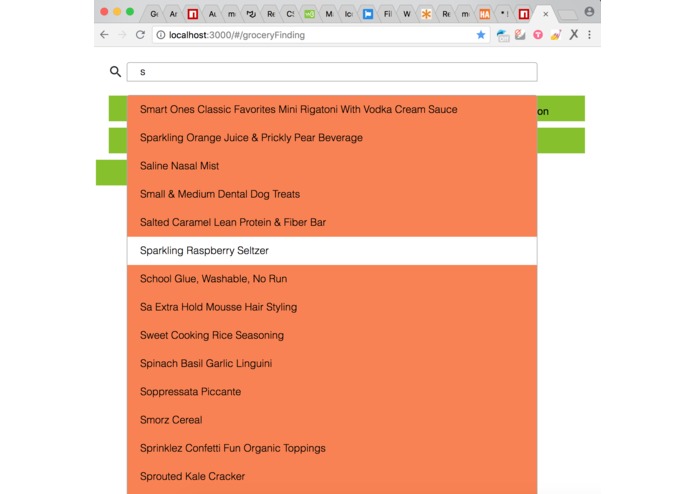This screenshot has height=494, width=695.
Task: Switch to the orange asterisk tab
Action: 426,14
